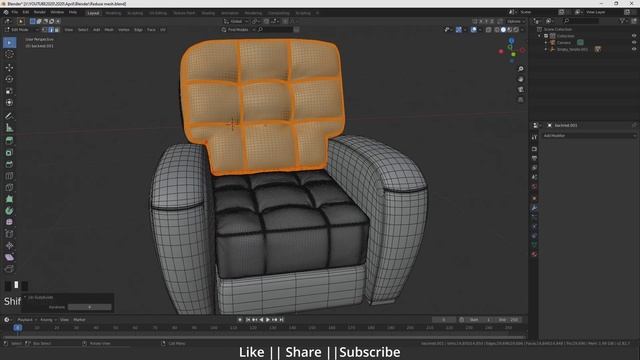640x360 pixels.
Task: Open the Help menu
Action: coord(73,13)
